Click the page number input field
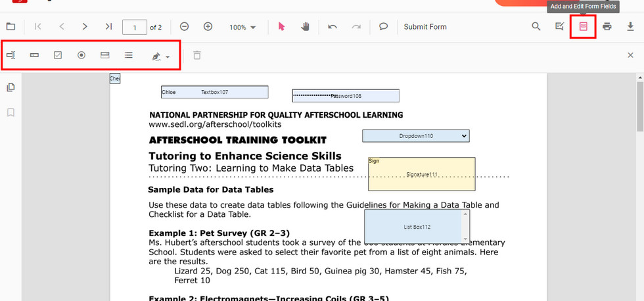 135,28
